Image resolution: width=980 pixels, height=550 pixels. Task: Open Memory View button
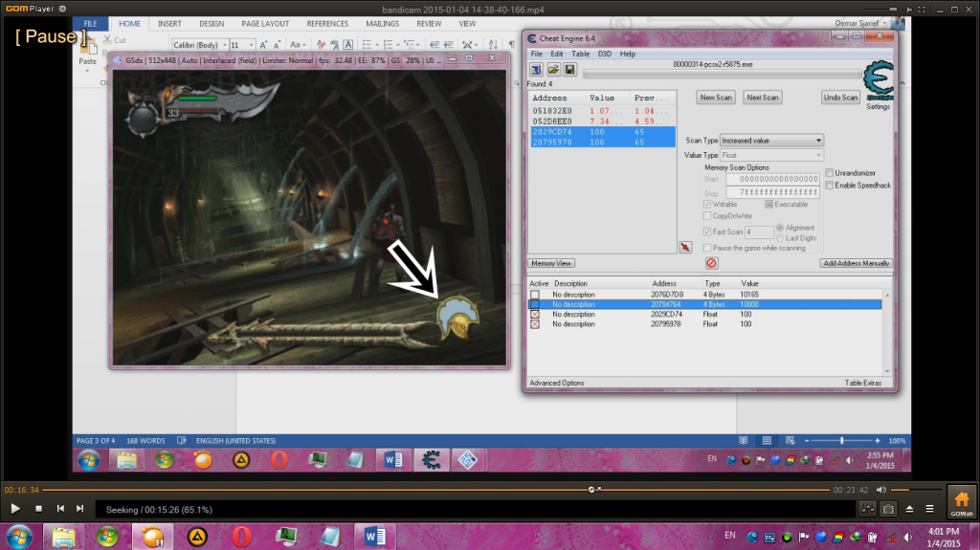(551, 263)
